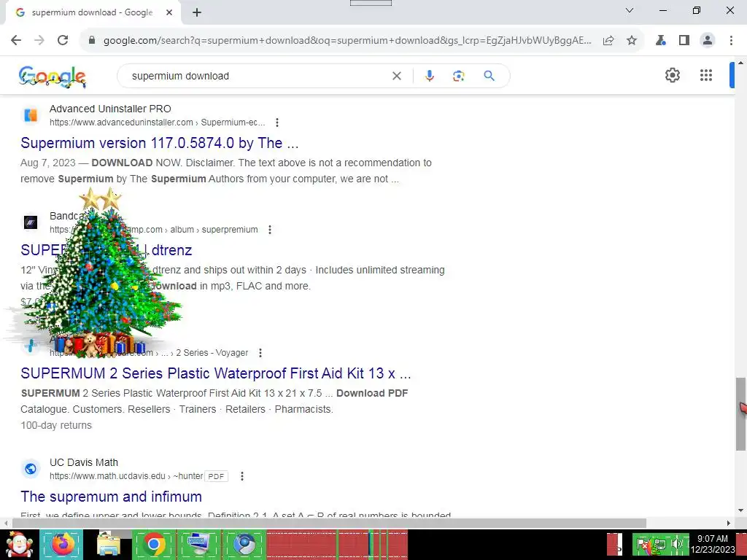Click the vertical scrollbar thumb
The image size is (747, 560).
click(740, 413)
